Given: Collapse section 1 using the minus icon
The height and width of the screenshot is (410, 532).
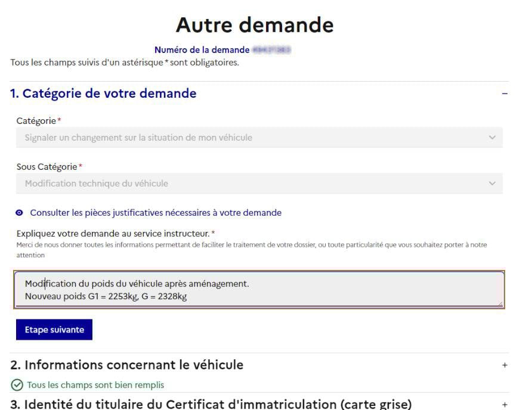Looking at the screenshot, I should [505, 94].
